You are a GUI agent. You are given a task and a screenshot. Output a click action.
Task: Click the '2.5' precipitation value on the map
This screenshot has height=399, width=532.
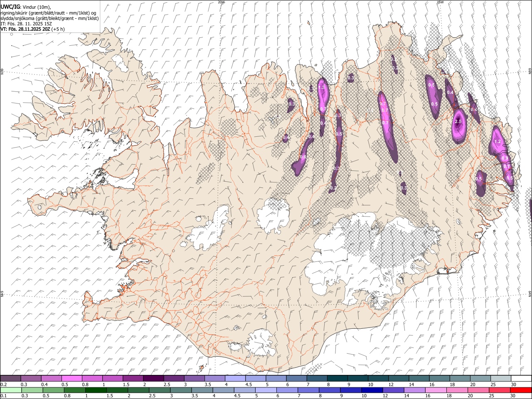tap(458, 121)
